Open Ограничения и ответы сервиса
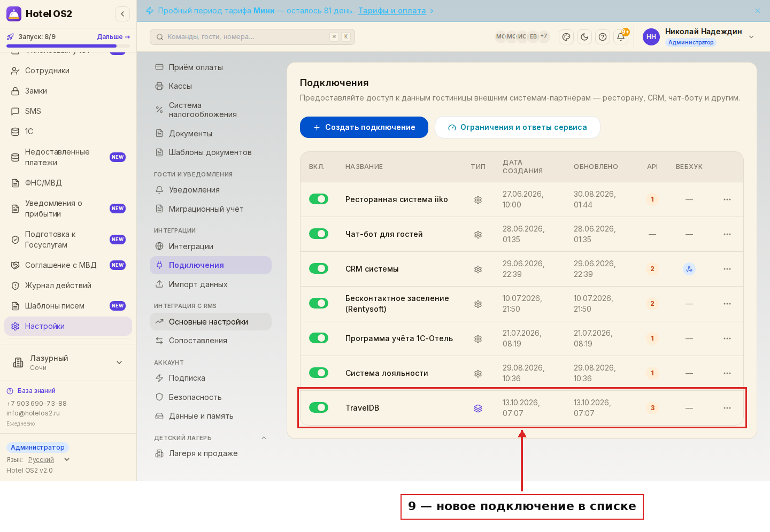 point(518,127)
